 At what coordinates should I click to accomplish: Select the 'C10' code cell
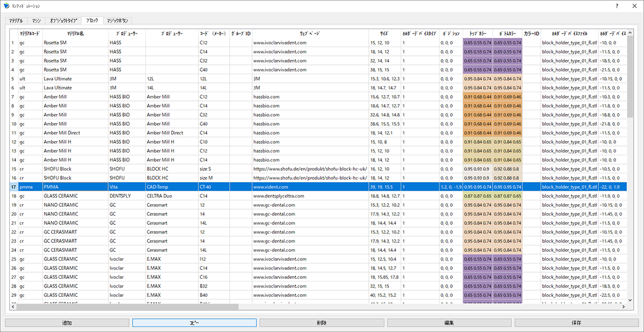pyautogui.click(x=214, y=142)
